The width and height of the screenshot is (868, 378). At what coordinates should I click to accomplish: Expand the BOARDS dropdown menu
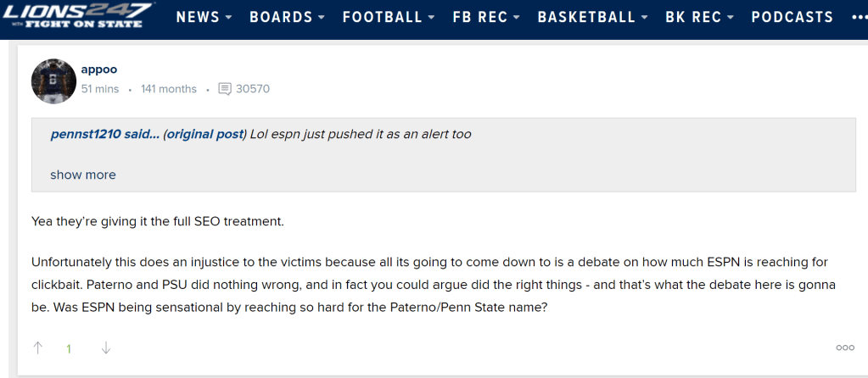coord(287,17)
